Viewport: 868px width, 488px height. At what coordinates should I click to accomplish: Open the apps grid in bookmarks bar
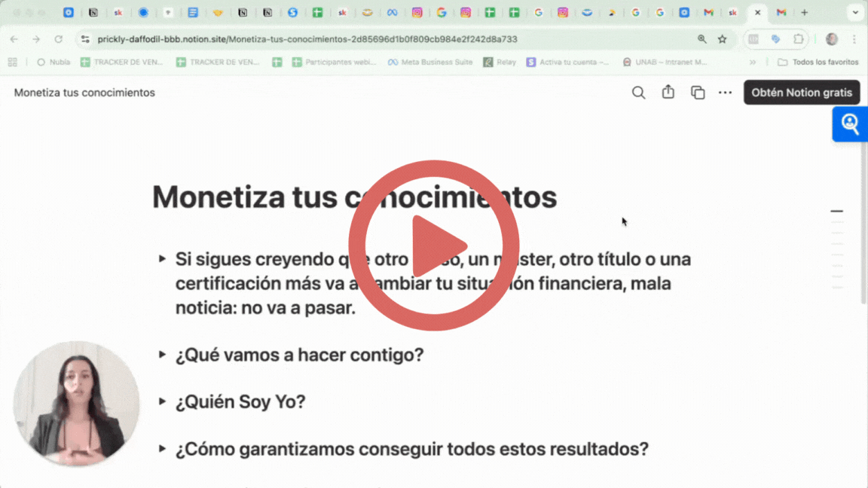pyautogui.click(x=12, y=62)
